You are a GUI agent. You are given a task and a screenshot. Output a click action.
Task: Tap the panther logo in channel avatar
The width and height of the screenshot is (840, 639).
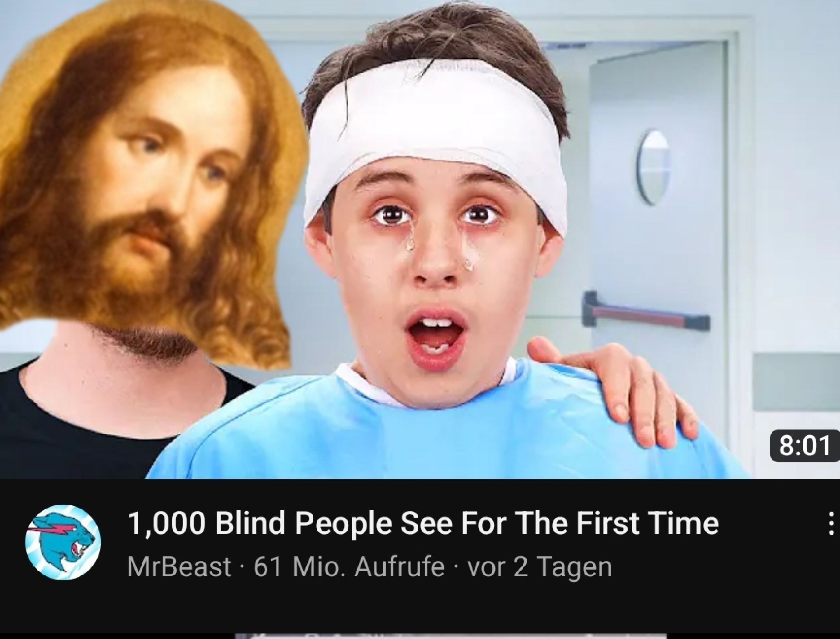tap(63, 542)
